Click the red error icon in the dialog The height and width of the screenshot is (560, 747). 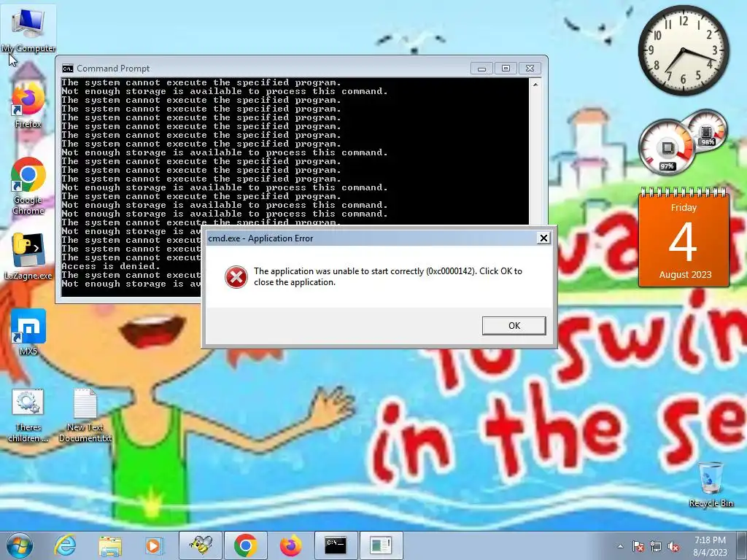[236, 276]
